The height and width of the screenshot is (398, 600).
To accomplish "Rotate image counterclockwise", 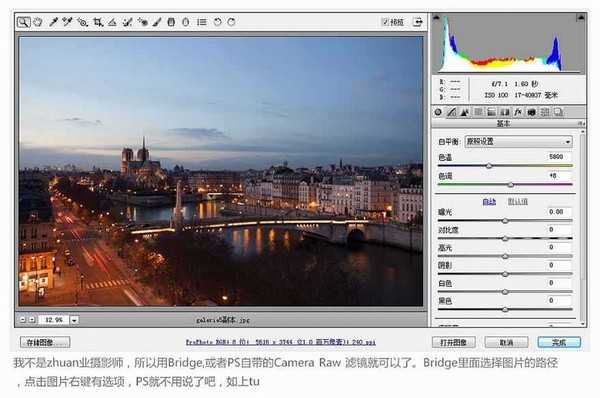I will [x=217, y=22].
